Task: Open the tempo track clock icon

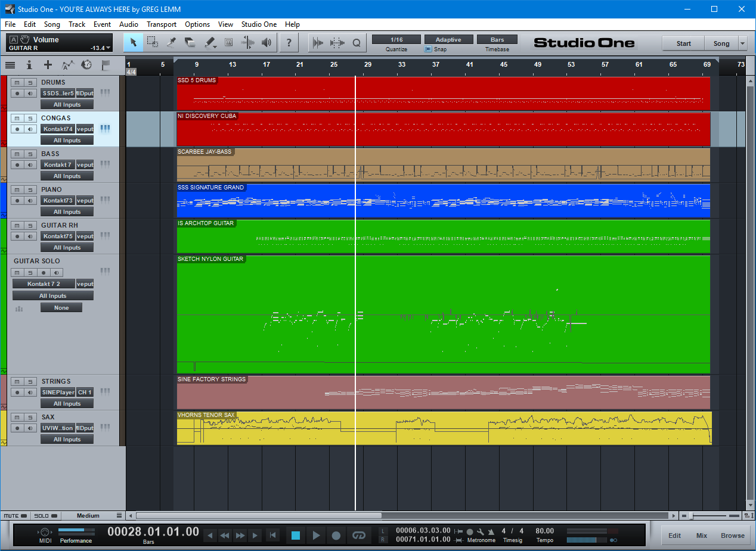Action: click(x=86, y=65)
